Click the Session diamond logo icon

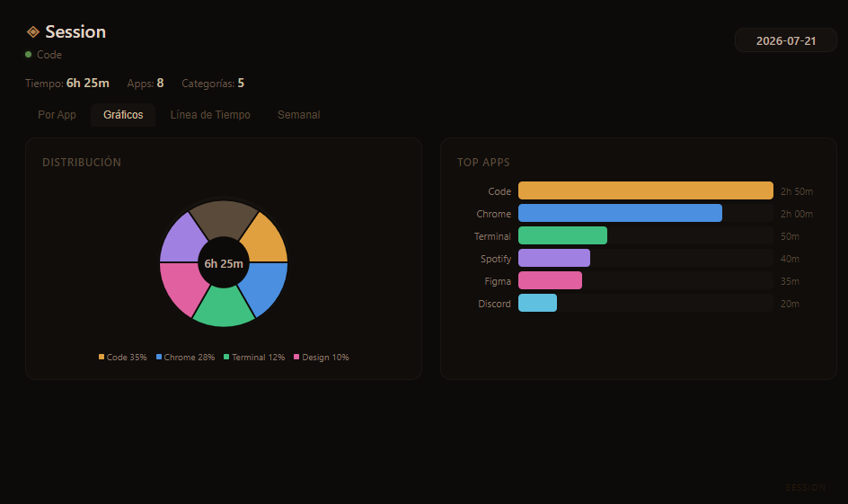33,32
